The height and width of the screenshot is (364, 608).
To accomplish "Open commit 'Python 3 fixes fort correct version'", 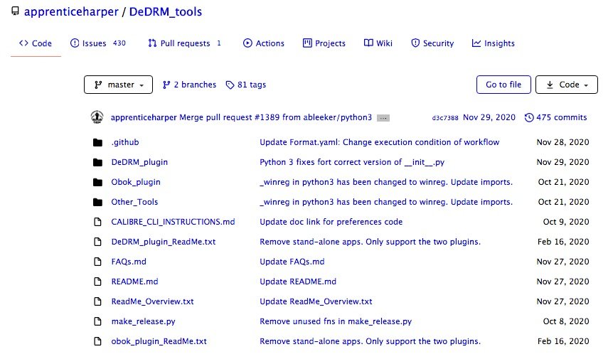I will click(x=352, y=162).
